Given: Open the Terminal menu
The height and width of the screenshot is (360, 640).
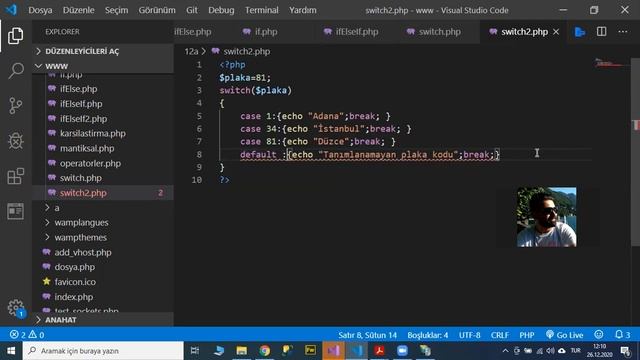Looking at the screenshot, I should point(261,10).
